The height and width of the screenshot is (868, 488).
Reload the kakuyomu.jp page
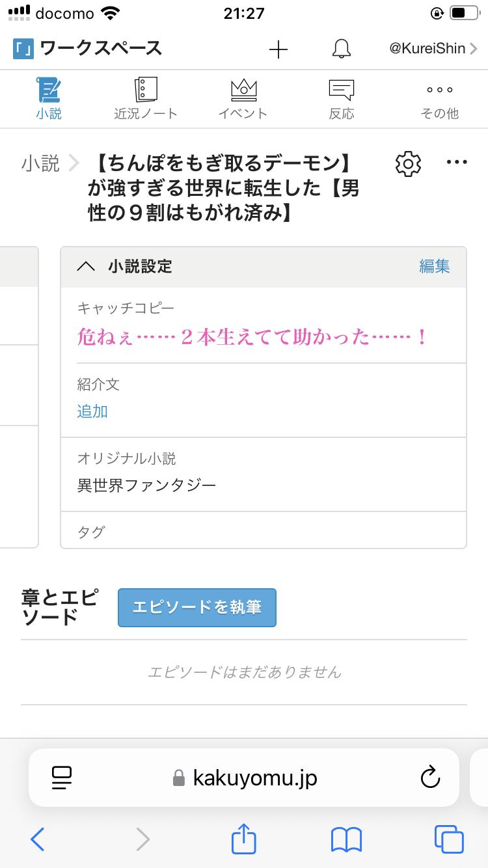click(x=429, y=778)
